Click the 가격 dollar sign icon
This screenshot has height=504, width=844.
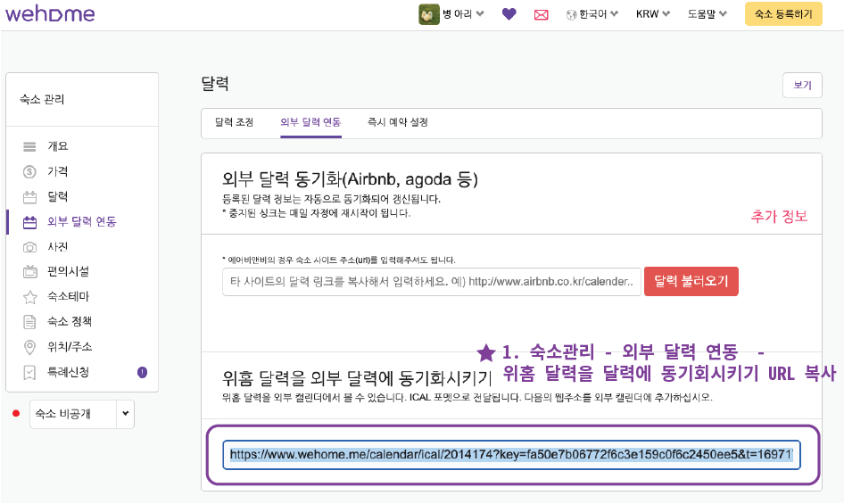coord(29,171)
